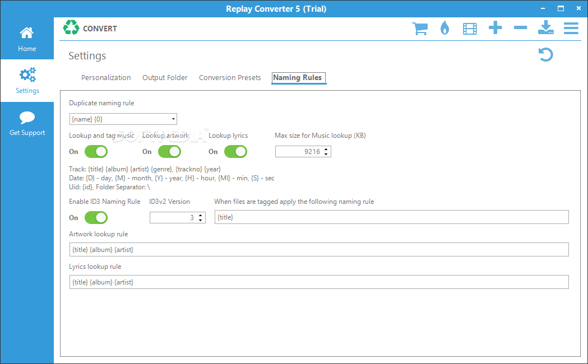Decrease ID3v2 Version value
Viewport: 588px width, 364px height.
[x=200, y=220]
